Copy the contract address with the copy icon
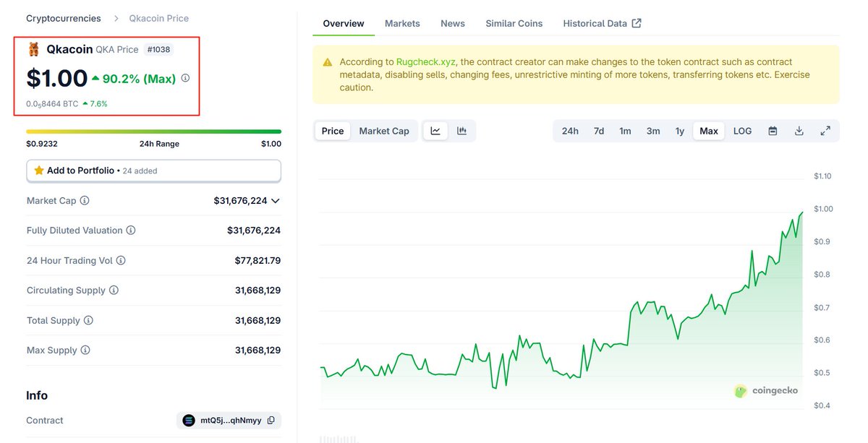Screen dimensions: 868x443 271,421
